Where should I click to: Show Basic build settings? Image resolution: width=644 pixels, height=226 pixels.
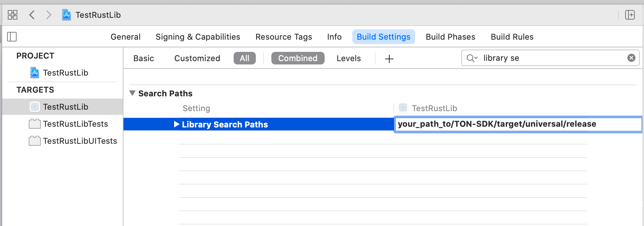pyautogui.click(x=143, y=58)
